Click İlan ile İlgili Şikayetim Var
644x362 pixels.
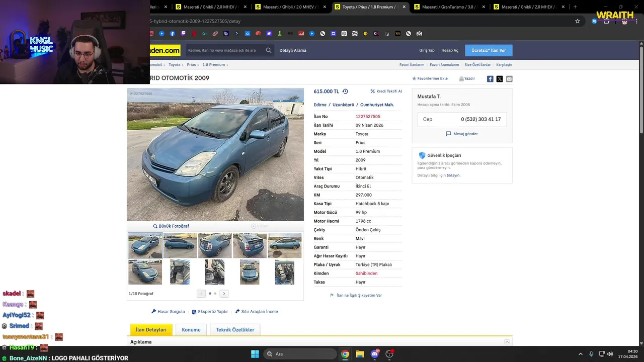click(x=356, y=296)
